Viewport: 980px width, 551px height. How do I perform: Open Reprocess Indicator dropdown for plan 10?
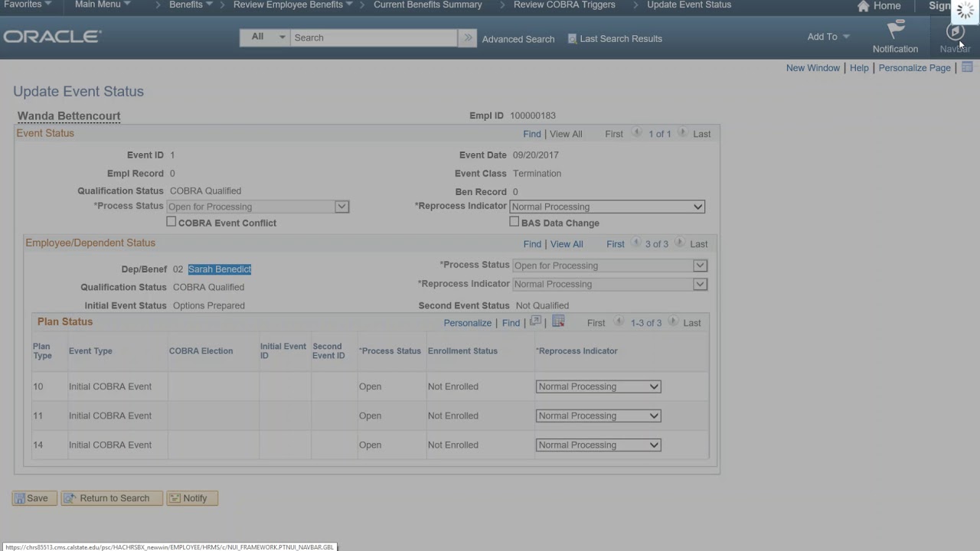pos(598,386)
